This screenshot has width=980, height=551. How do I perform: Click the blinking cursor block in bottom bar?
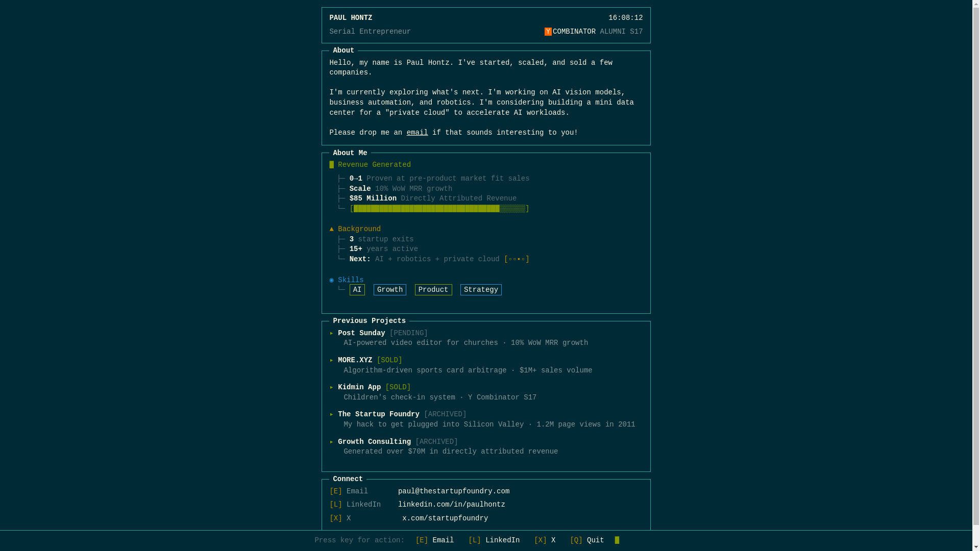coord(617,540)
